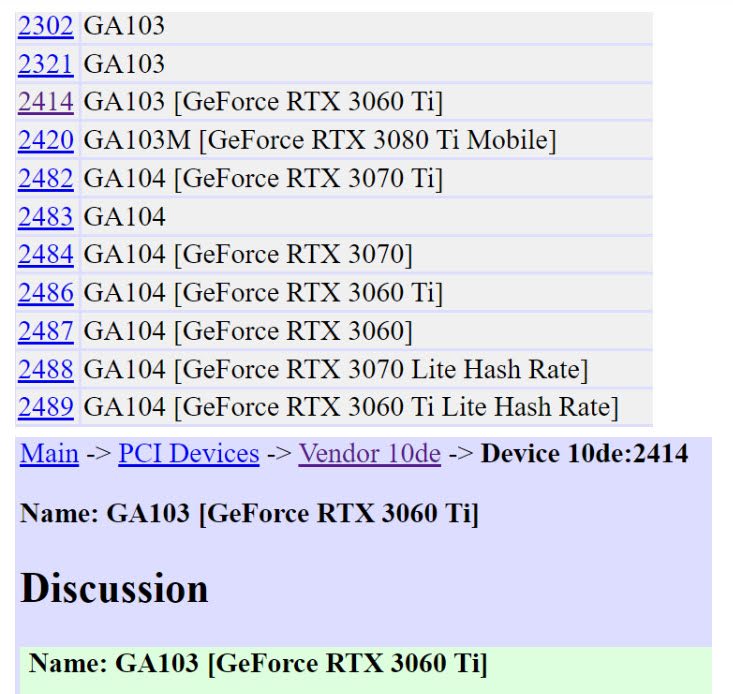The image size is (733, 694).
Task: Click 'GA104 [GeForce RTX 3070 Ti]' text
Action: click(x=263, y=179)
